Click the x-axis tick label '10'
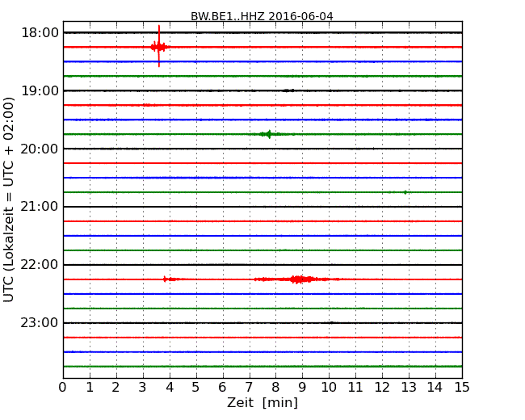This screenshot has width=525, height=420. tap(329, 387)
